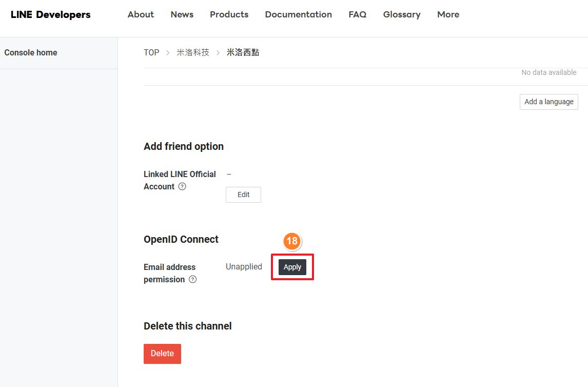Open 米洛科技 provider breadcrumb link
588x387 pixels.
[x=193, y=52]
